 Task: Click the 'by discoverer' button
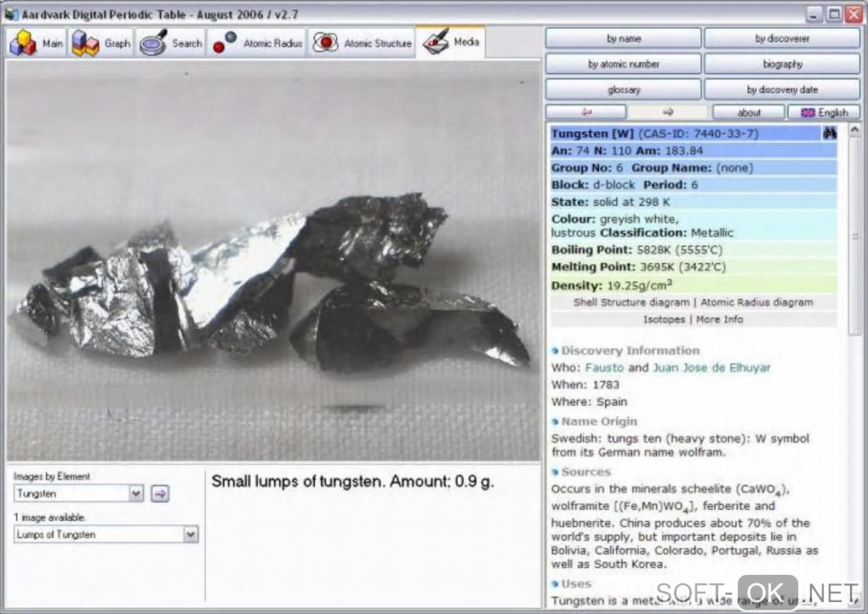click(782, 38)
